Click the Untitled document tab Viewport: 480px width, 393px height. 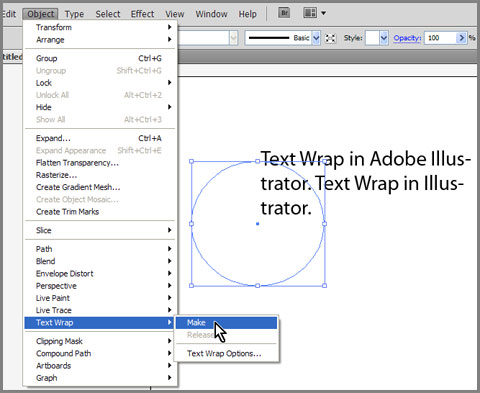coord(12,57)
